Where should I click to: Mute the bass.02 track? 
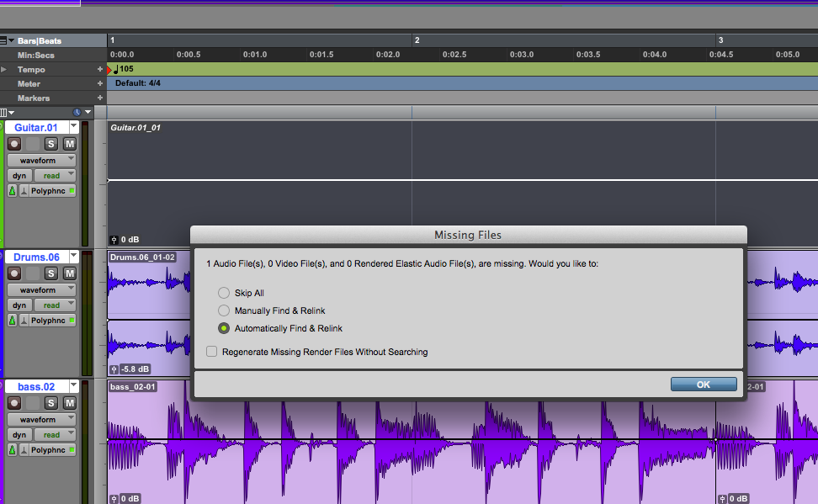pos(69,403)
